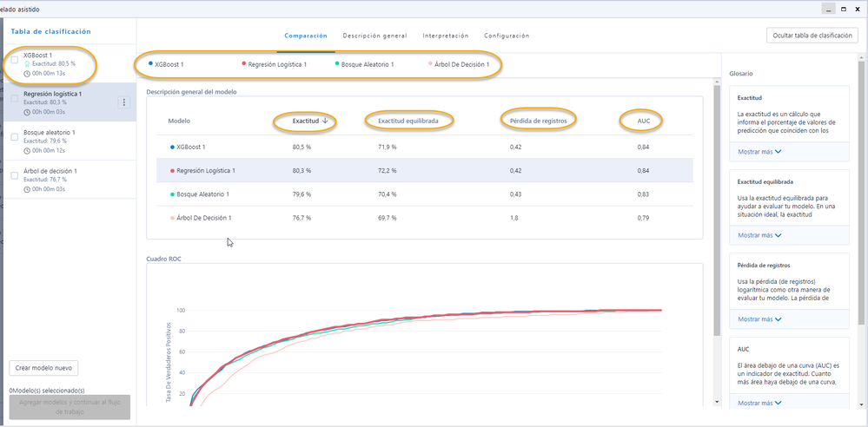
Task: Click the sort arrow next to Exactitud header
Action: tap(325, 120)
